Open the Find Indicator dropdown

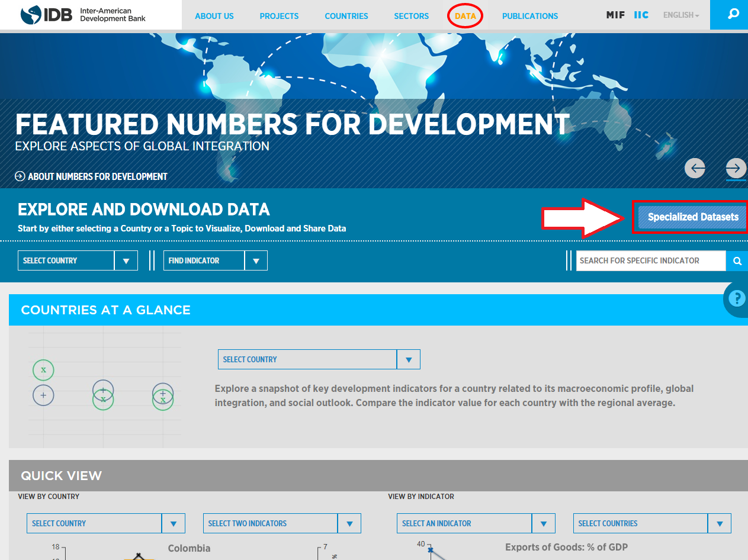[256, 260]
